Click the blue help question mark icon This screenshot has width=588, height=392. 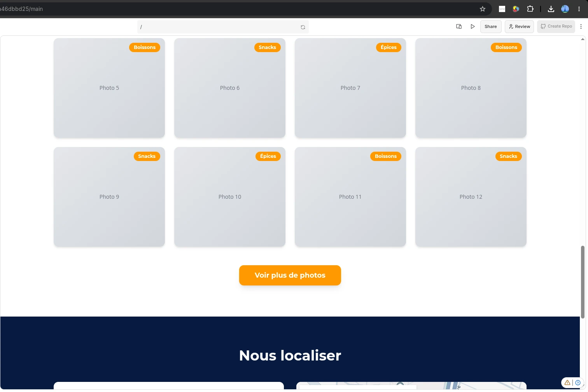click(578, 383)
